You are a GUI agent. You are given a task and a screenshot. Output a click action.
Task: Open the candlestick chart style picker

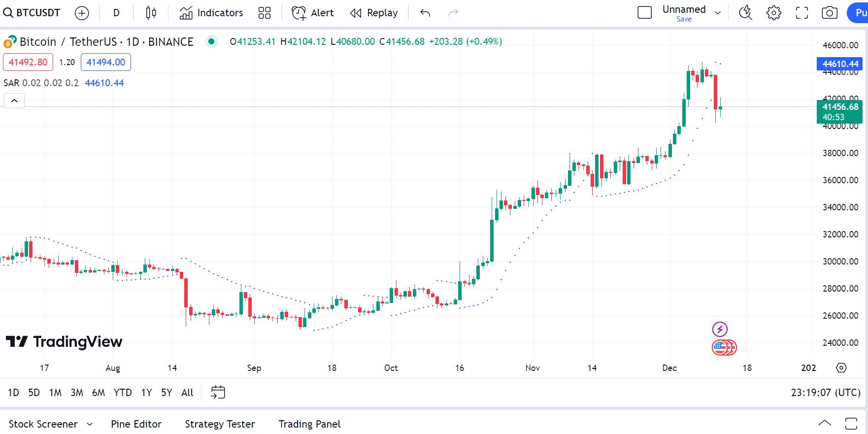coord(151,13)
